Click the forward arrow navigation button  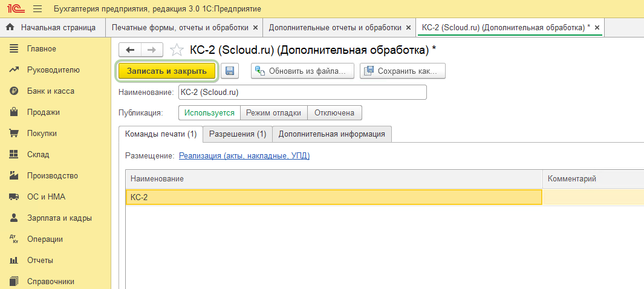(x=152, y=50)
